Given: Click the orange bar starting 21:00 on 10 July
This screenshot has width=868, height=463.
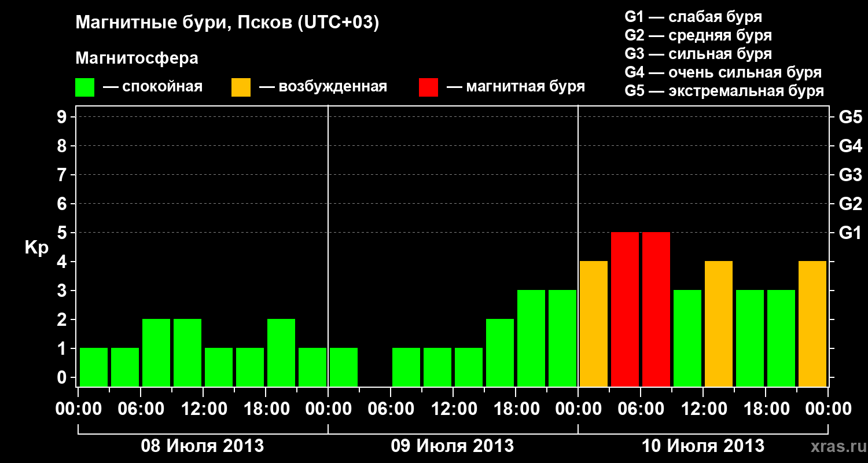Looking at the screenshot, I should point(812,324).
